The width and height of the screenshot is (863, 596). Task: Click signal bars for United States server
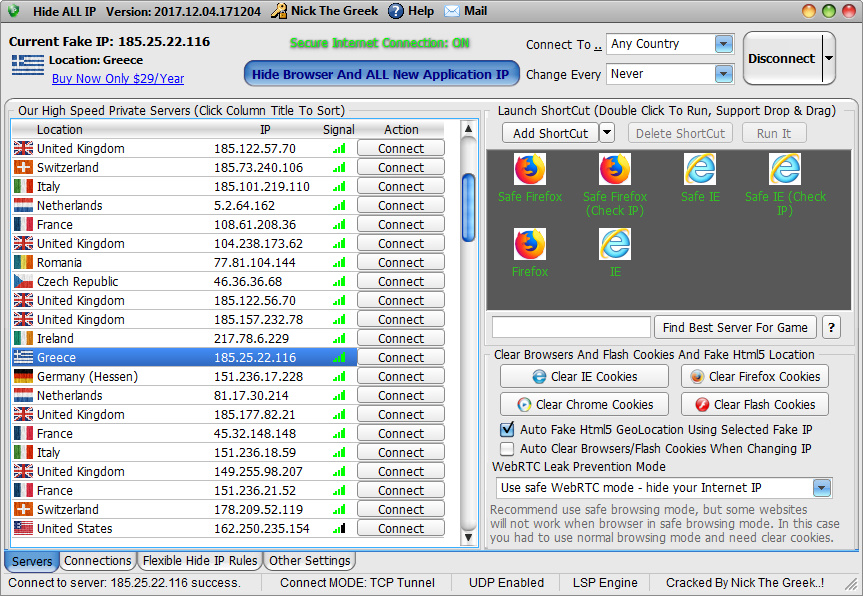coord(339,528)
